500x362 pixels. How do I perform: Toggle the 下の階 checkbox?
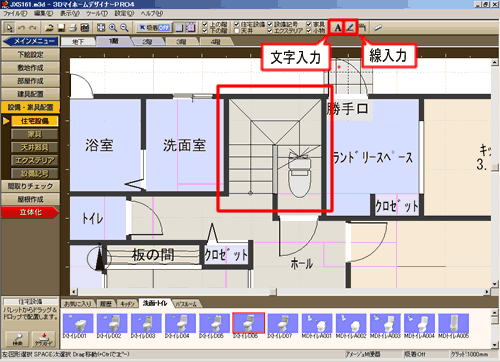click(x=205, y=31)
